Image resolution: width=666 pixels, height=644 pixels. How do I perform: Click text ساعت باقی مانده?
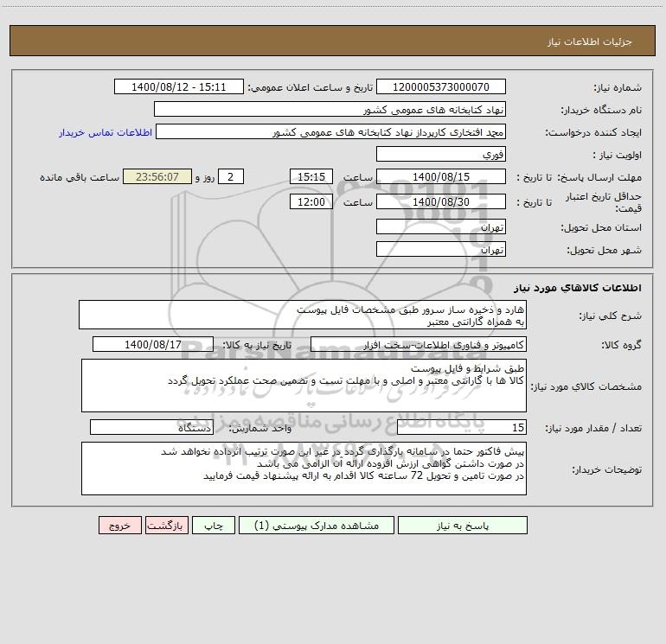pos(80,177)
